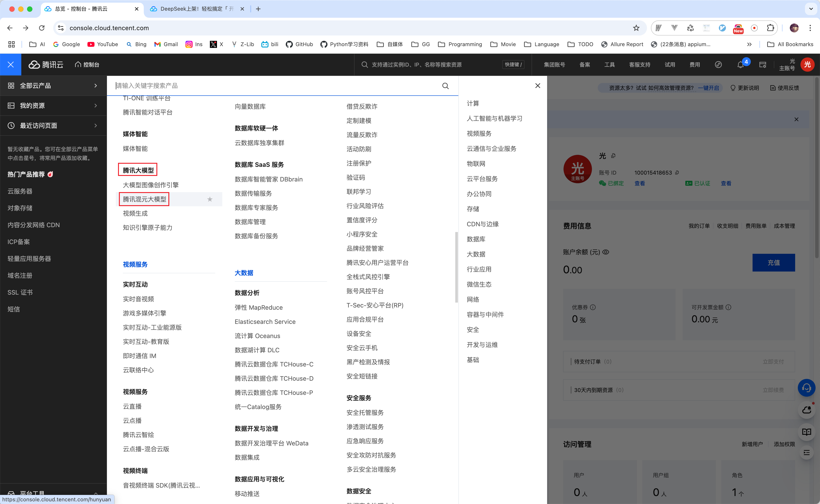Click 一键开启 link
The image size is (820, 504).
[x=709, y=88]
